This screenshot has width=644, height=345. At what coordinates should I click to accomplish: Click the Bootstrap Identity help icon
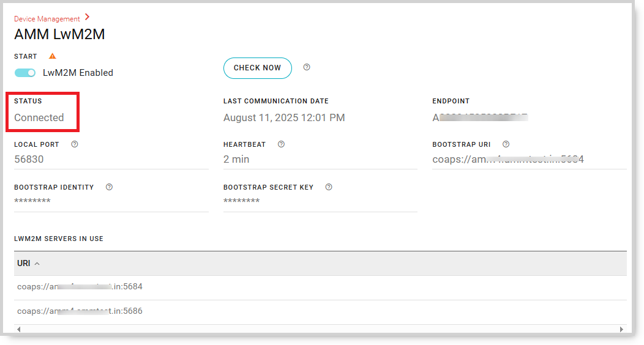[x=109, y=187]
